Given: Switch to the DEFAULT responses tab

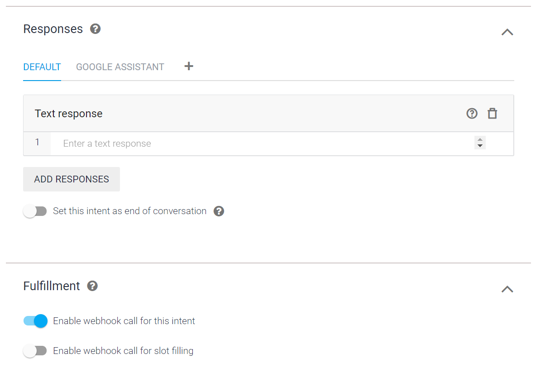Looking at the screenshot, I should click(x=42, y=67).
